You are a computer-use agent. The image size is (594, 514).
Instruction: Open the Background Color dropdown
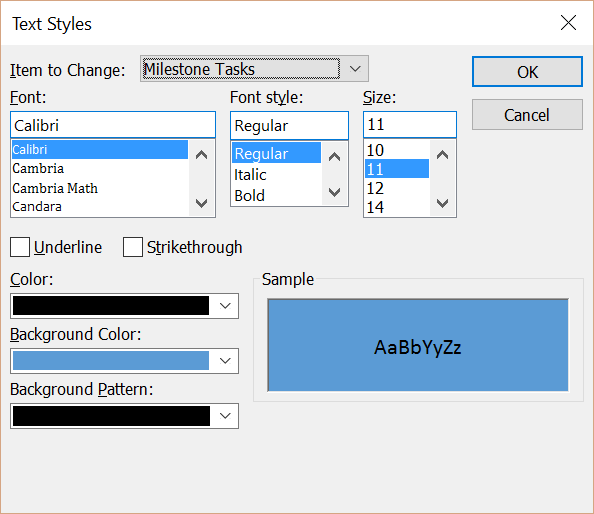[x=225, y=361]
